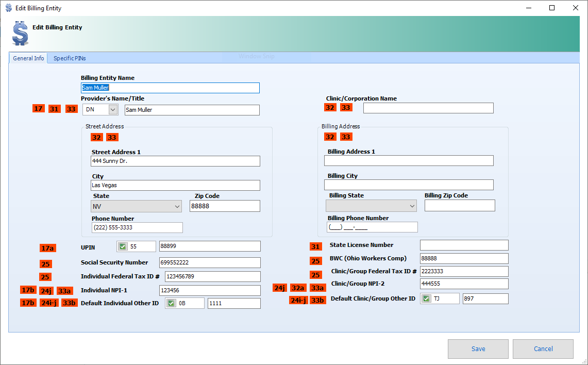This screenshot has height=365, width=588.
Task: Select the Billing Entity Name field showing Sam Muller
Action: (170, 88)
